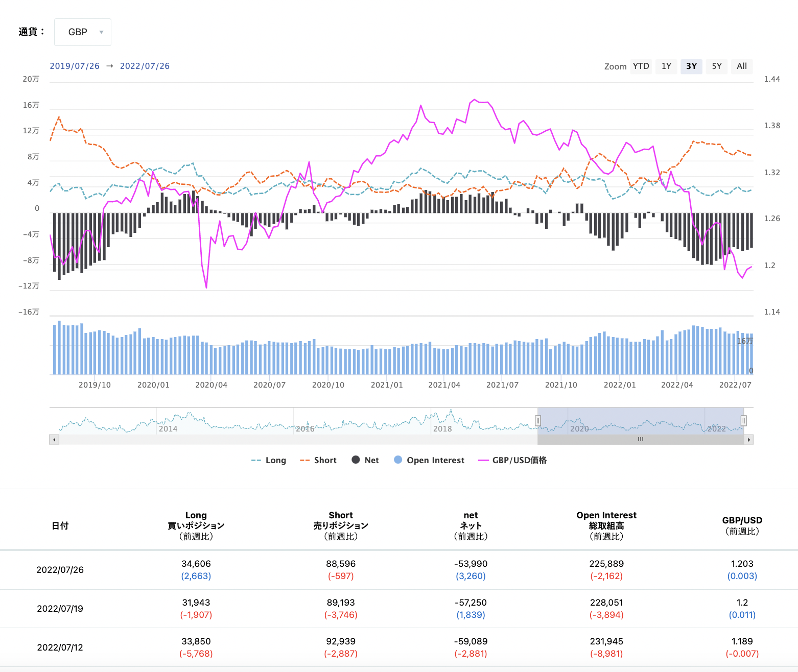The height and width of the screenshot is (672, 798).
Task: Click the 2018 area in the navigator
Action: tap(442, 428)
